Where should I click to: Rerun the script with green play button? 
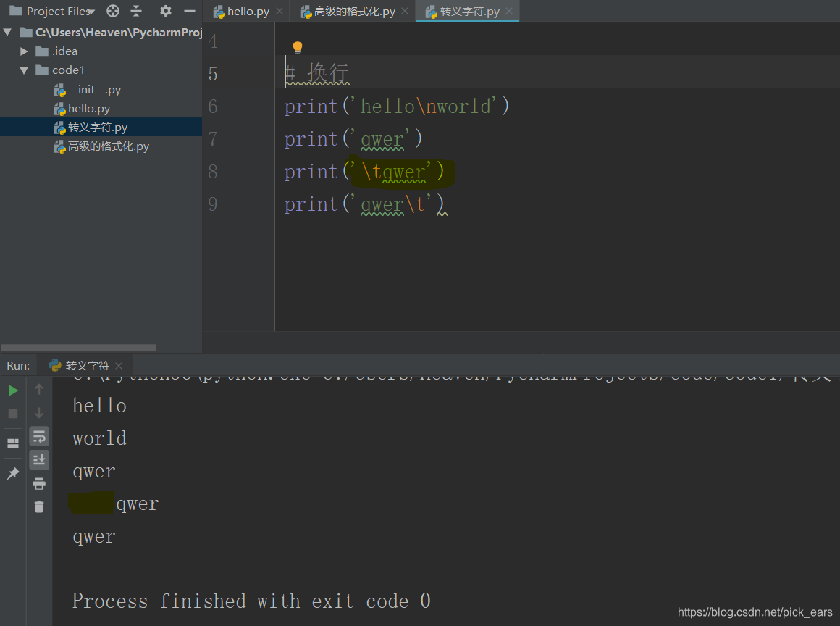[x=13, y=391]
